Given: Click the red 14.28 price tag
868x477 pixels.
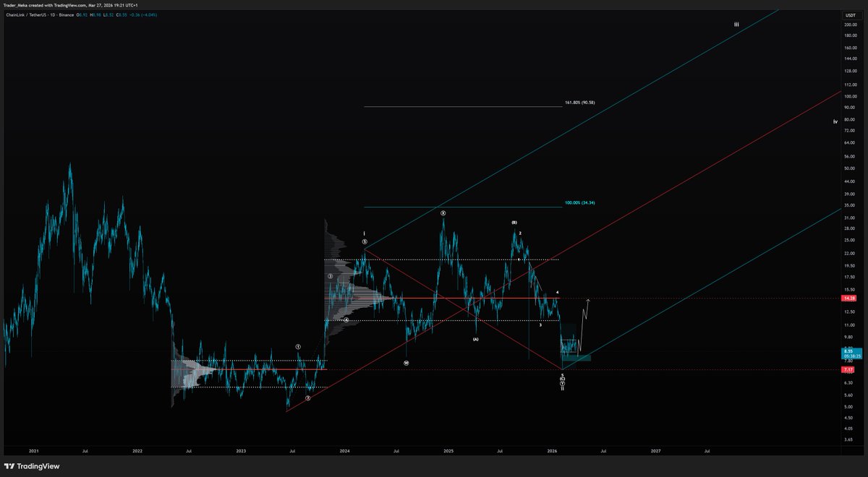Looking at the screenshot, I should click(849, 298).
